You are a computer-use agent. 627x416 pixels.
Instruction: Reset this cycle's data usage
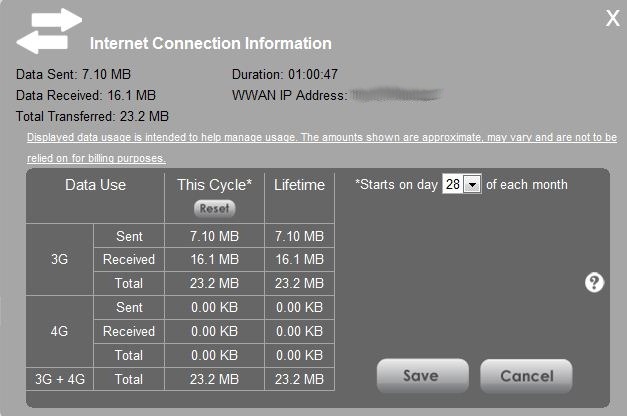click(215, 208)
